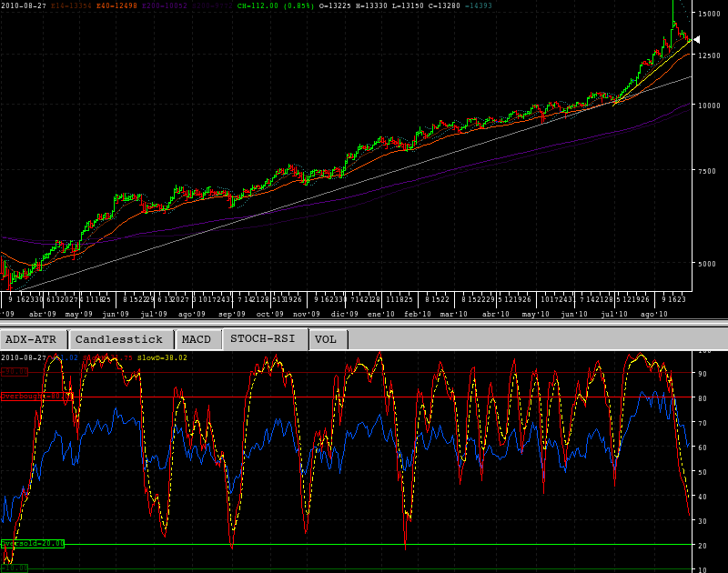Select the dark green 10.00 level label
Viewport: 728px width, 573px height.
pos(14,568)
